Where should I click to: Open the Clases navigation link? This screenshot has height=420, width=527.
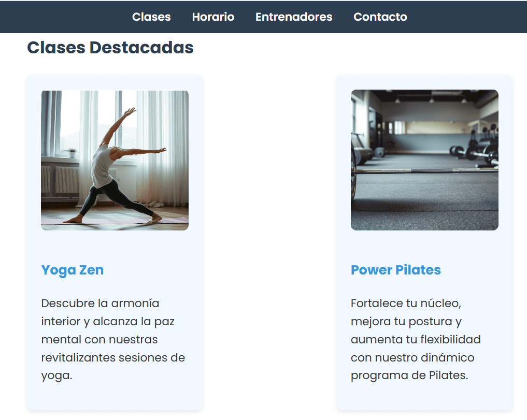[151, 17]
